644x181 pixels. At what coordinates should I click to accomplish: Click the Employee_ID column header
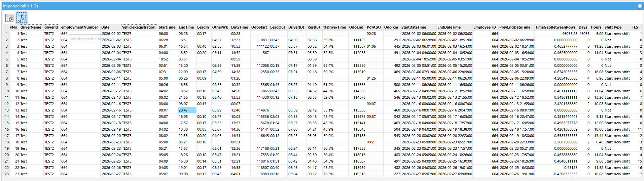(x=485, y=27)
